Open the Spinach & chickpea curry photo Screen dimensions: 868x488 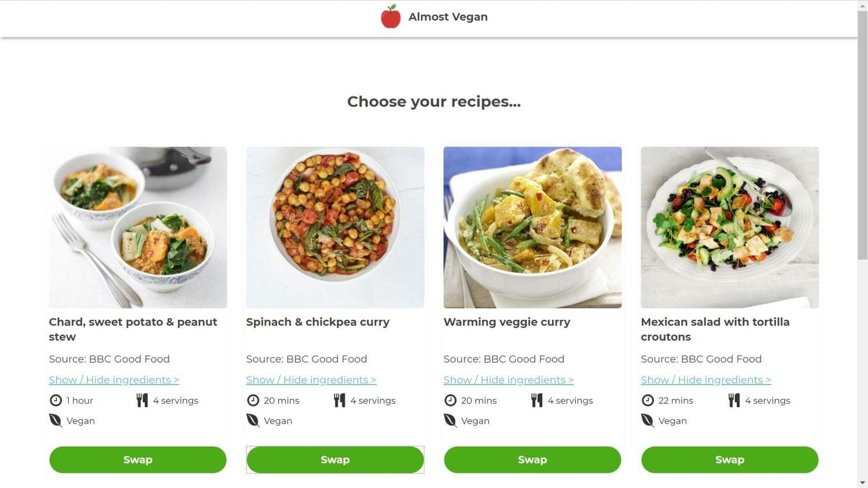click(x=335, y=227)
